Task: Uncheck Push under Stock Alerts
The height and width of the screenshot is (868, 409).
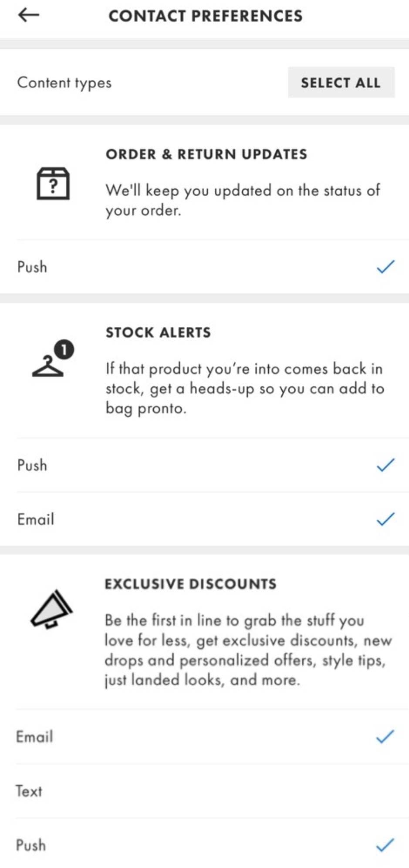Action: 385,465
